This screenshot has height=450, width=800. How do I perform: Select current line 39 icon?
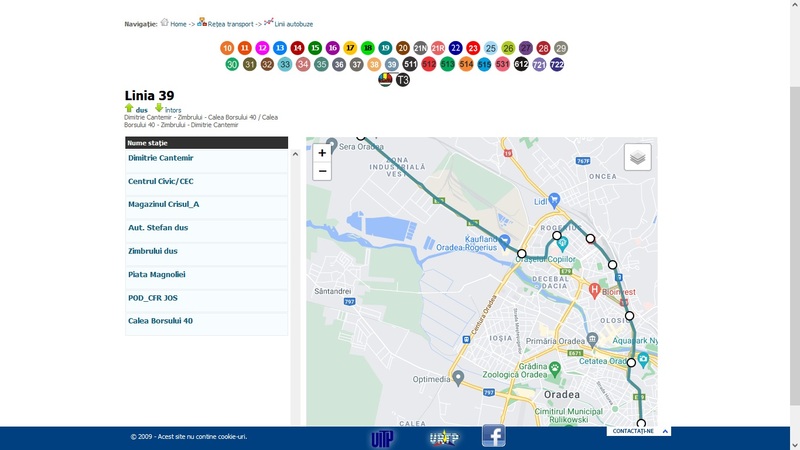(x=392, y=64)
